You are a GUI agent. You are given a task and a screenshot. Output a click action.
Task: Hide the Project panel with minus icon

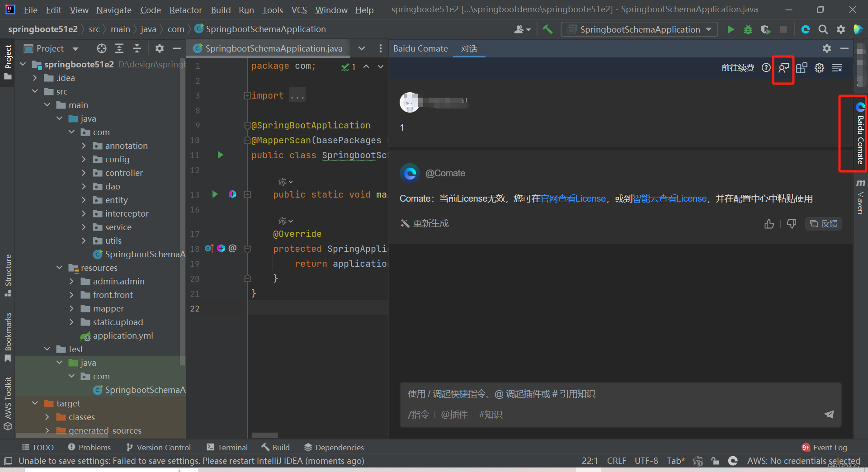pyautogui.click(x=177, y=48)
